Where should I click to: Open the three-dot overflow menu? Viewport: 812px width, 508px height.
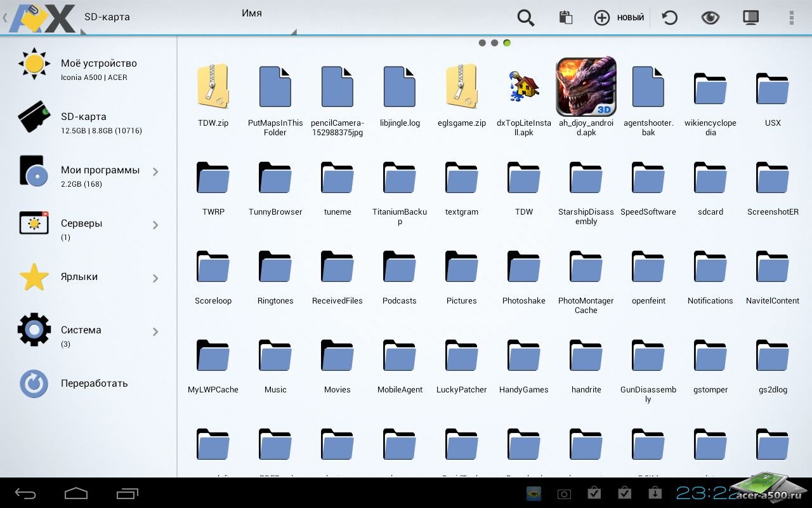tap(791, 18)
